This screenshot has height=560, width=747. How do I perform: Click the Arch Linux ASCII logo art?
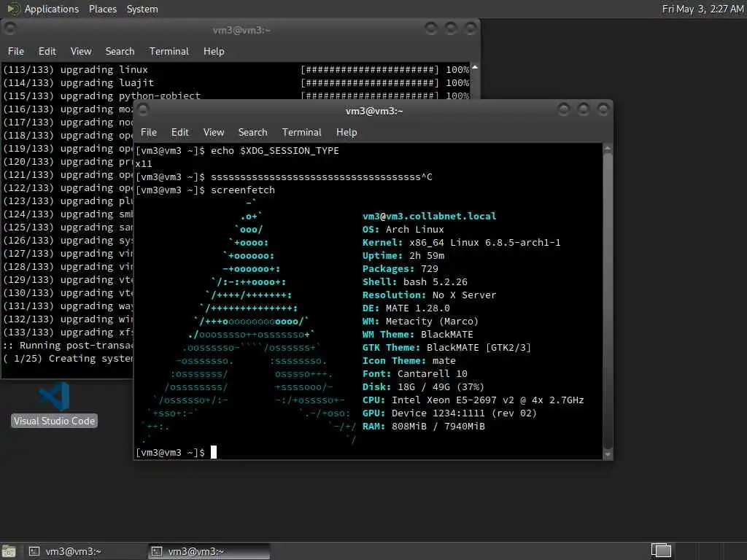[248, 322]
